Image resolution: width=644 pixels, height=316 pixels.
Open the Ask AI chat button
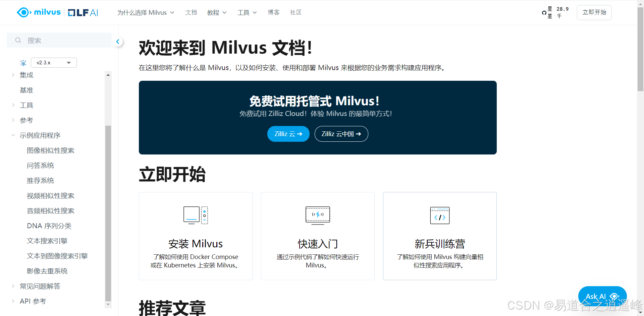[602, 296]
